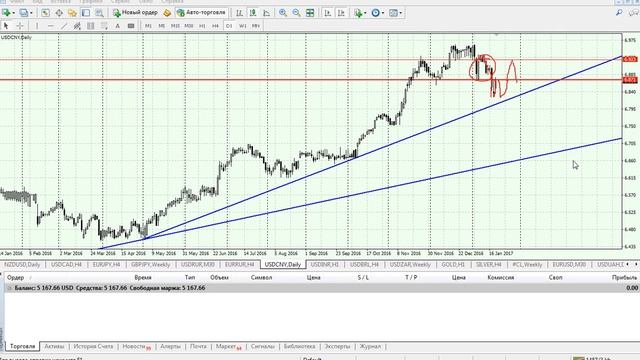Select the trendline drawing tool
This screenshot has height=360, width=640.
click(x=64, y=26)
